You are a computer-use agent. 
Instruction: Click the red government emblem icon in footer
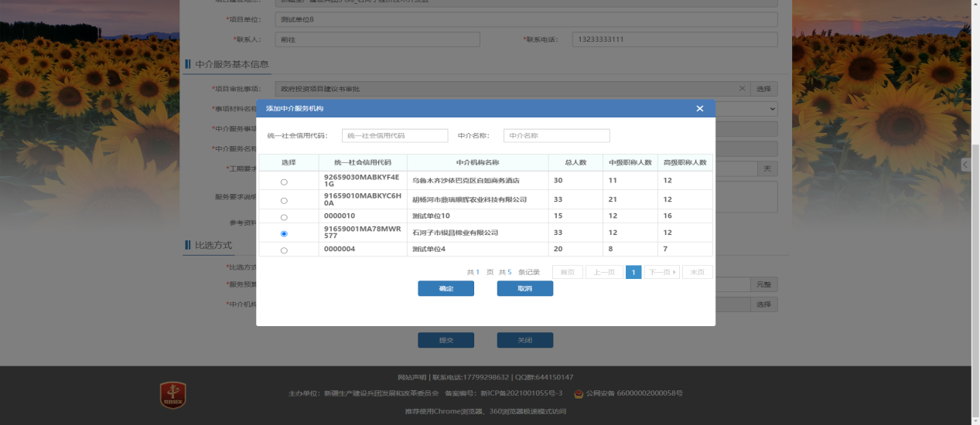click(172, 394)
